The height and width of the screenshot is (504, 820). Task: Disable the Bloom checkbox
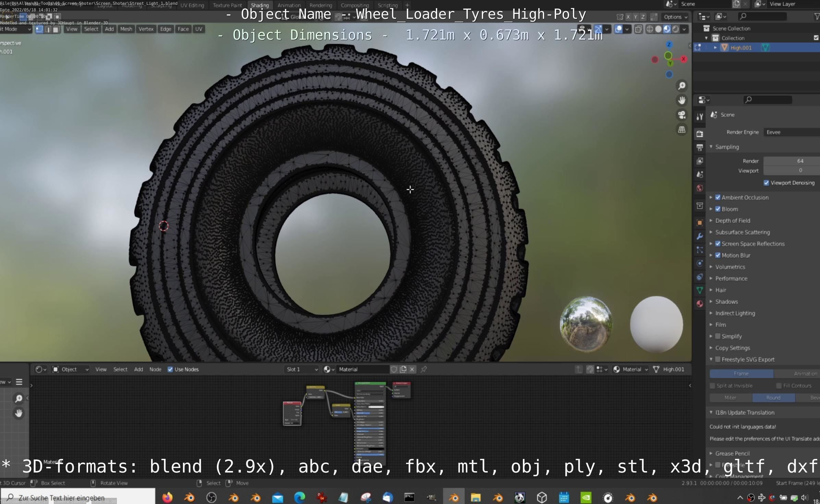tap(718, 209)
